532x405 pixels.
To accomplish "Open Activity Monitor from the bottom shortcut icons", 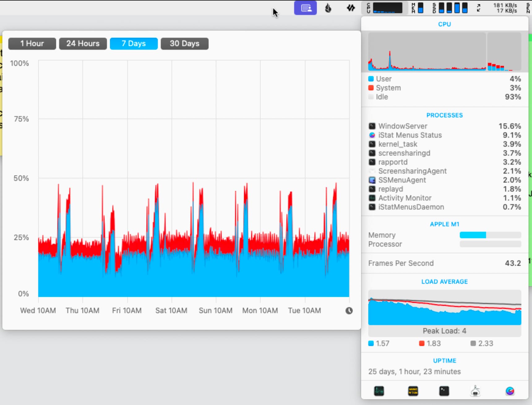I will click(379, 391).
